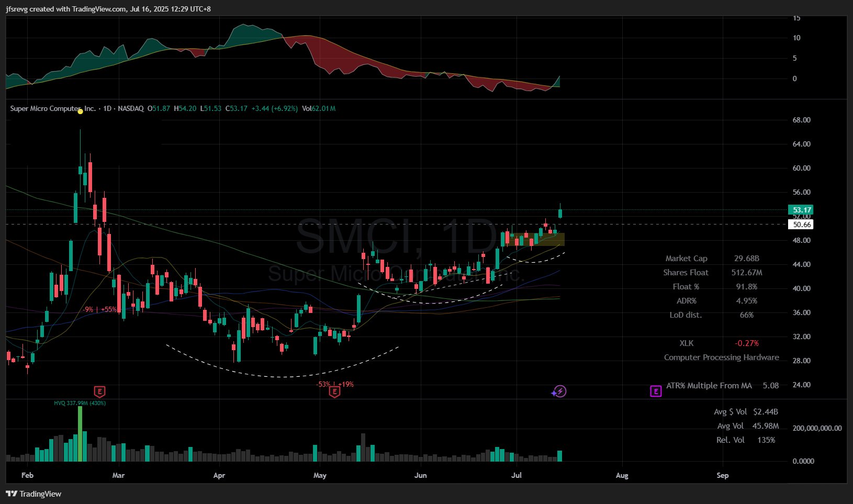Click the 5.08 ATR multiple value
This screenshot has width=853, height=504.
click(770, 385)
